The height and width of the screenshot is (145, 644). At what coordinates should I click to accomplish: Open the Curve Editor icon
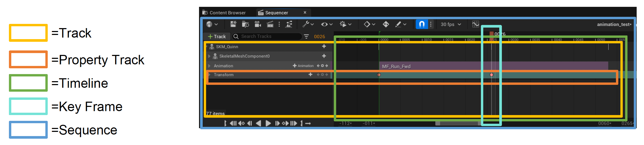(475, 24)
